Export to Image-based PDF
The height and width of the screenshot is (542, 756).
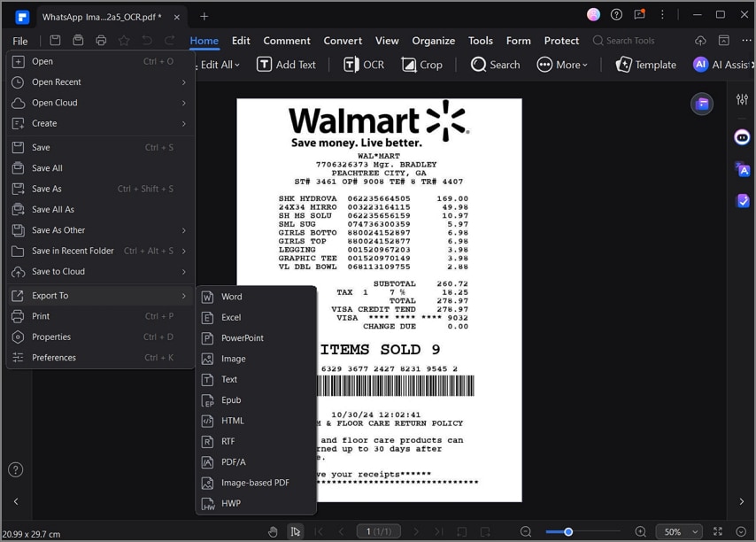click(x=256, y=483)
